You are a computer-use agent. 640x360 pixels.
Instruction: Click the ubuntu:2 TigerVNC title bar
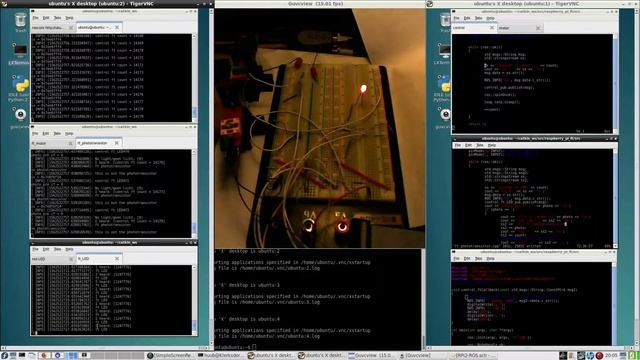[107, 4]
